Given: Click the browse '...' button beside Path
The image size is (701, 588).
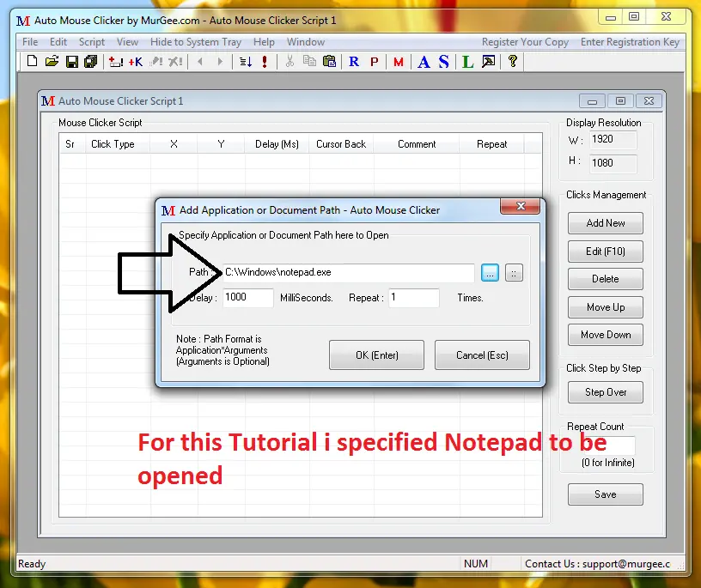Looking at the screenshot, I should (x=490, y=273).
